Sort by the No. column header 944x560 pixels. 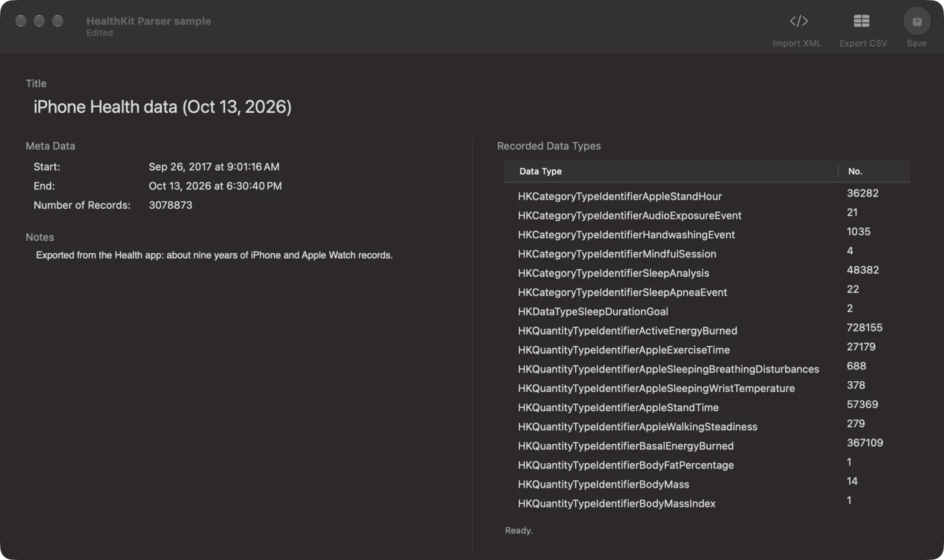[874, 171]
